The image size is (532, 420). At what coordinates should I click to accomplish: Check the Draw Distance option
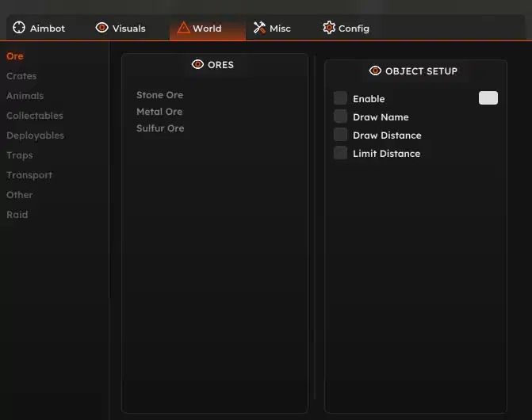coord(340,135)
